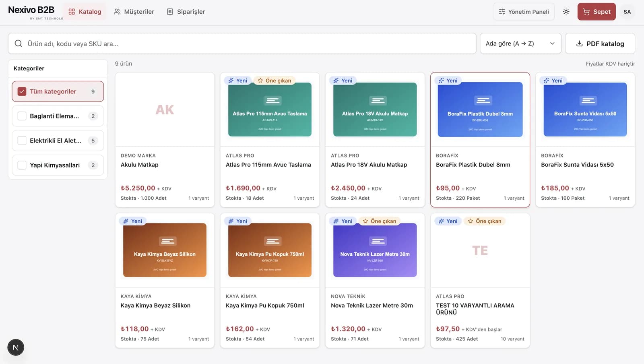Click the TEST 10 VARYANTLI ARAMA ÜRÜNÜ title
Screen dimensions: 644x364
pos(475,309)
